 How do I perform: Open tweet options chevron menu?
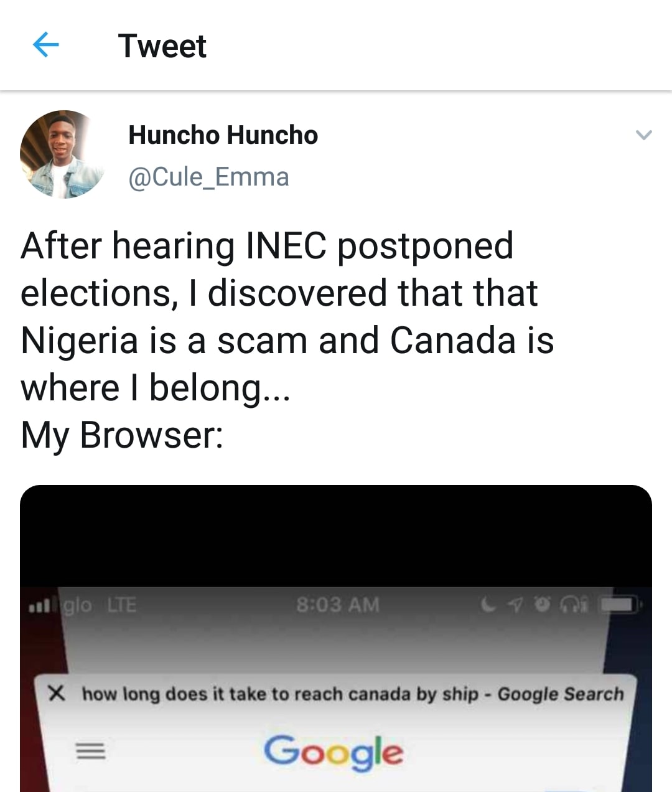643,134
